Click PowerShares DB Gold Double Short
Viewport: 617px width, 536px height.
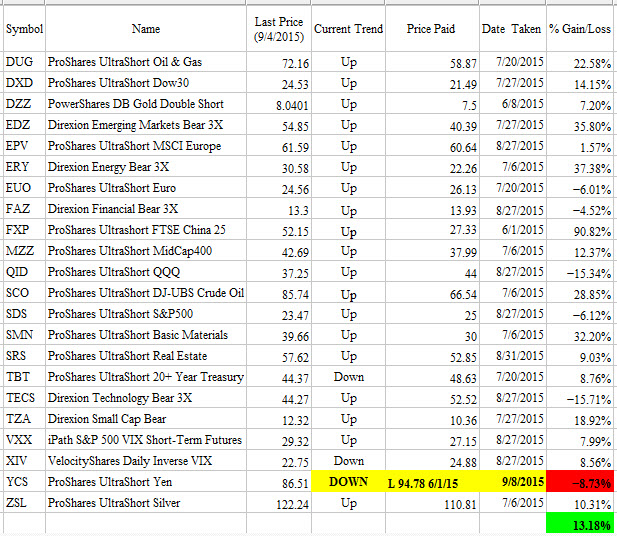click(146, 104)
